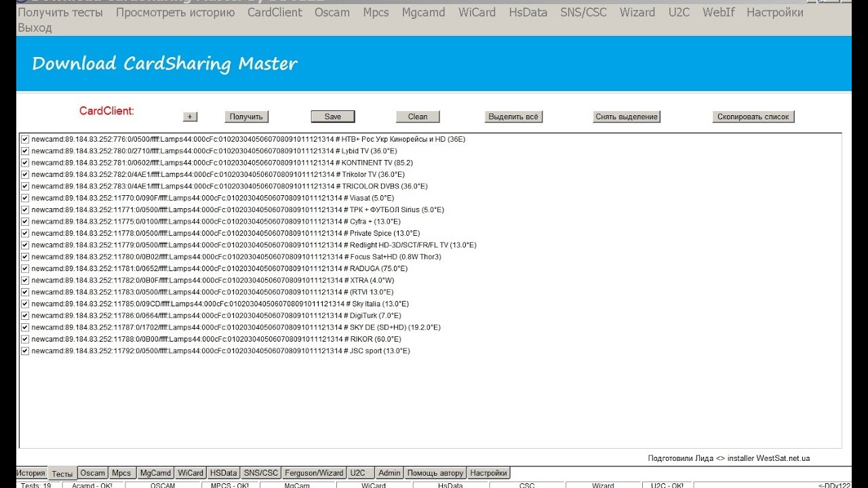Switch to the Oscam bottom tab
The height and width of the screenshot is (488, 868).
click(x=94, y=473)
